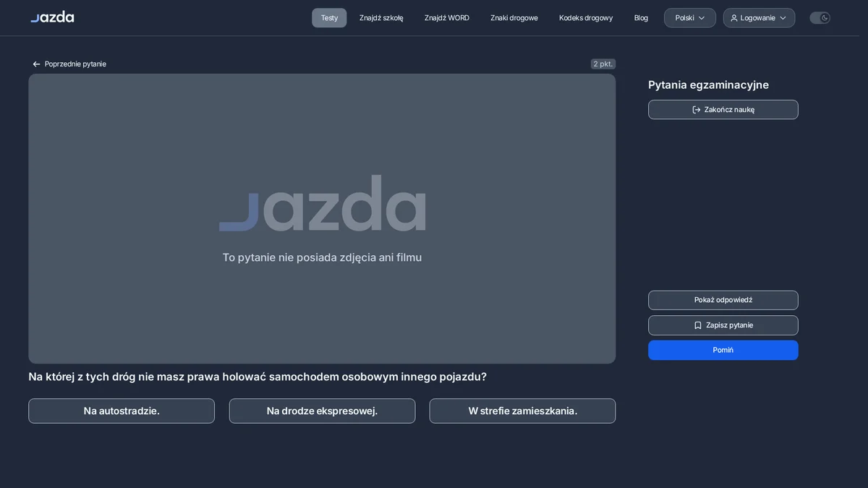This screenshot has width=868, height=488.
Task: Select answer Na autostradzie.
Action: 122,411
